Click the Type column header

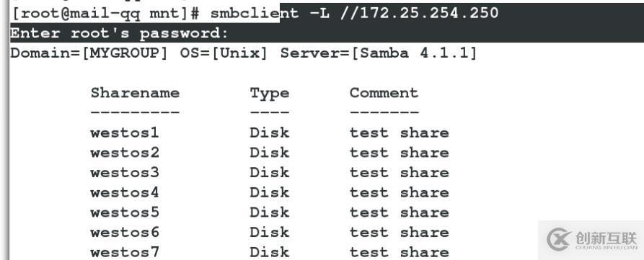click(x=270, y=94)
